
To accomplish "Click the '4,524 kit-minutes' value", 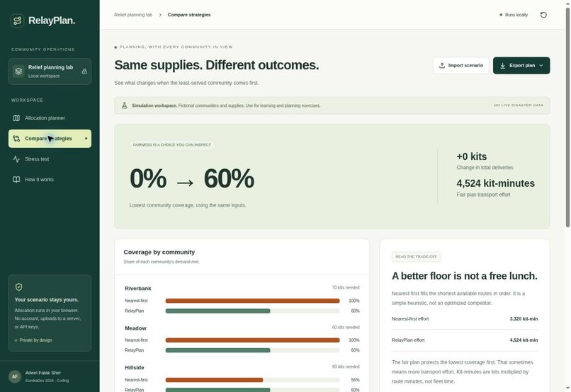I will coord(496,183).
